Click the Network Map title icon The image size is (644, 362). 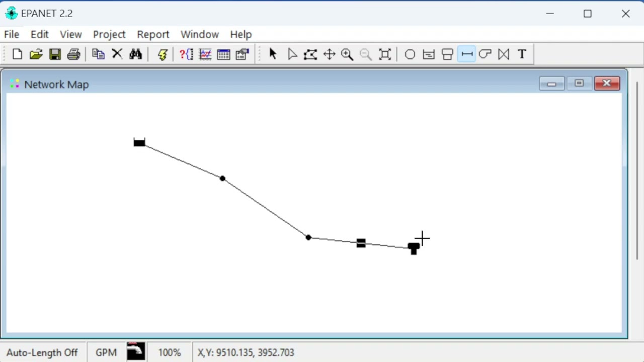(14, 84)
